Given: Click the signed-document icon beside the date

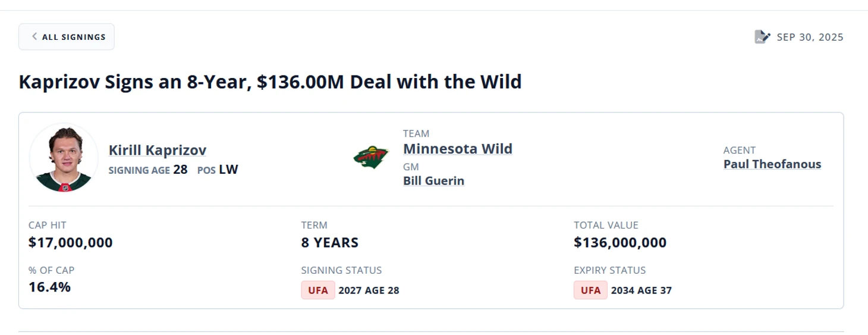Looking at the screenshot, I should coord(762,37).
